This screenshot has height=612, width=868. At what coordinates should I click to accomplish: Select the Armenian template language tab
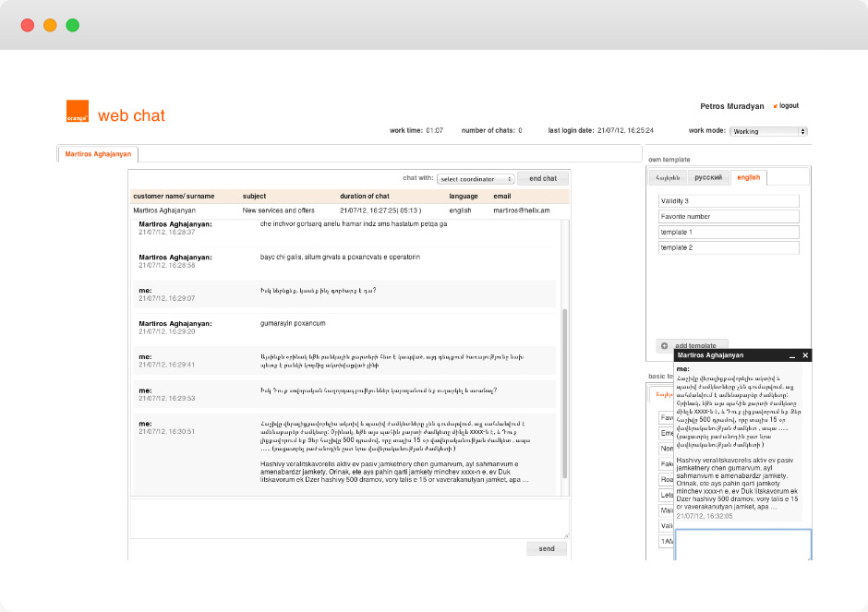tap(668, 177)
